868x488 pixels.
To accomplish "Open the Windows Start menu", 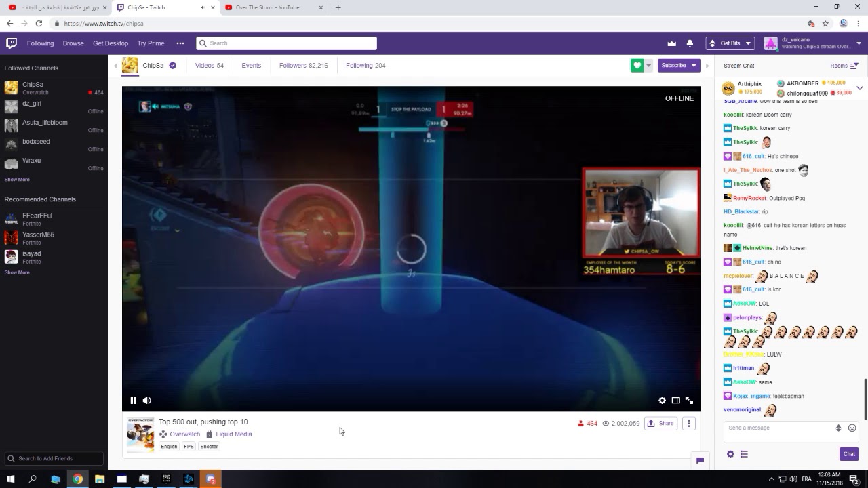I will 11,479.
